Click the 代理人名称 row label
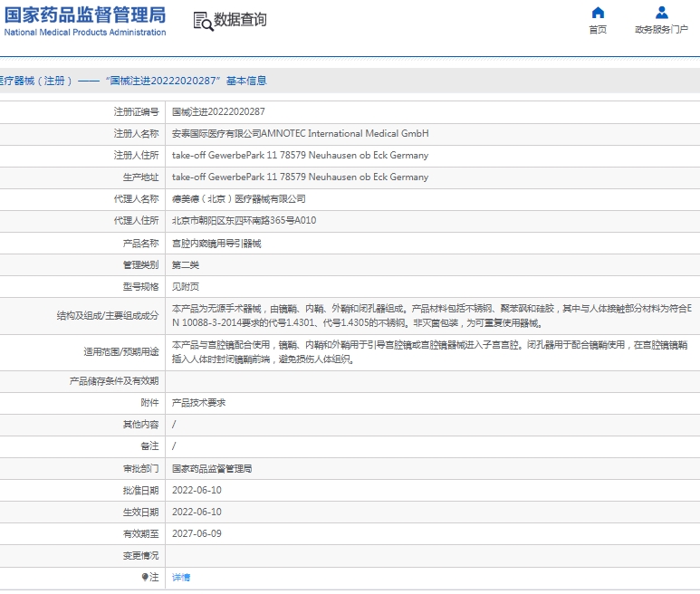Image resolution: width=700 pixels, height=594 pixels. click(x=136, y=199)
